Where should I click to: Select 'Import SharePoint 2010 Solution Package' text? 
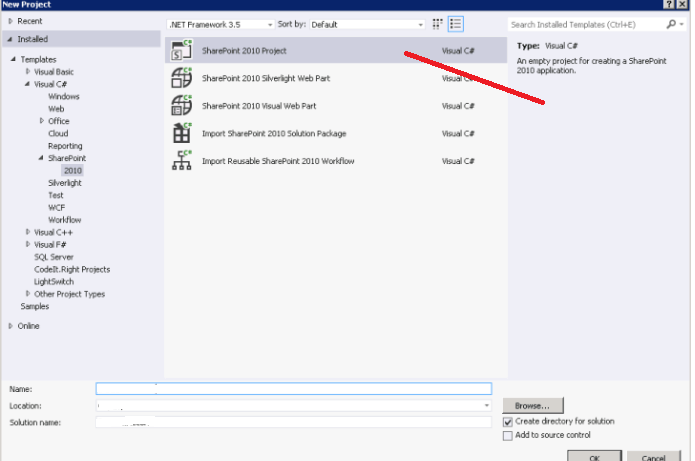point(274,133)
